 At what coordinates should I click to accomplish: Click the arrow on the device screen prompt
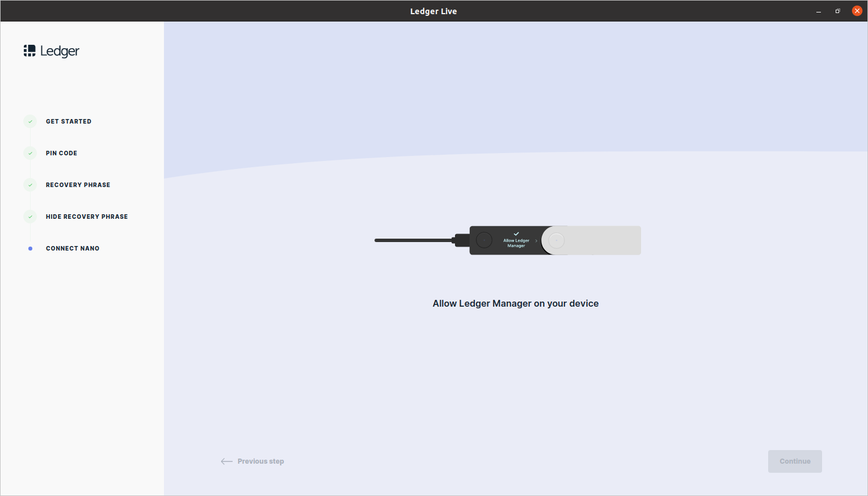[536, 240]
